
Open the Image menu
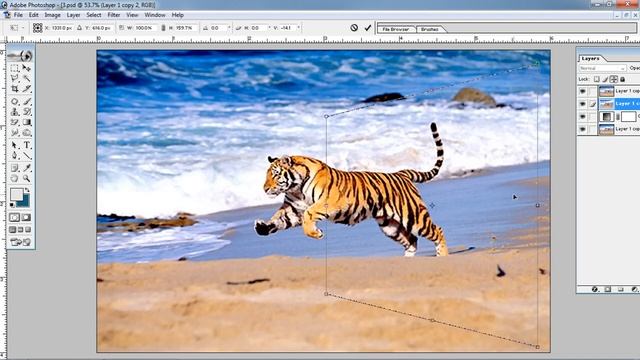[52, 15]
